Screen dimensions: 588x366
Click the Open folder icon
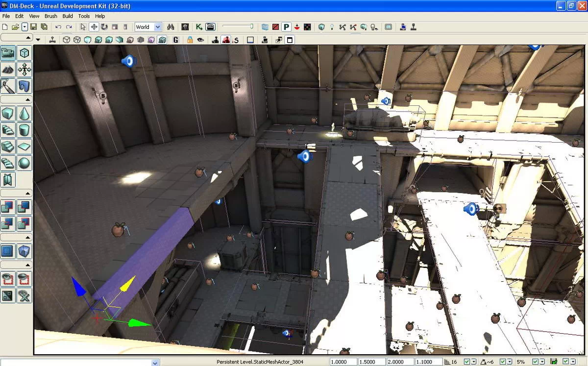tap(15, 27)
